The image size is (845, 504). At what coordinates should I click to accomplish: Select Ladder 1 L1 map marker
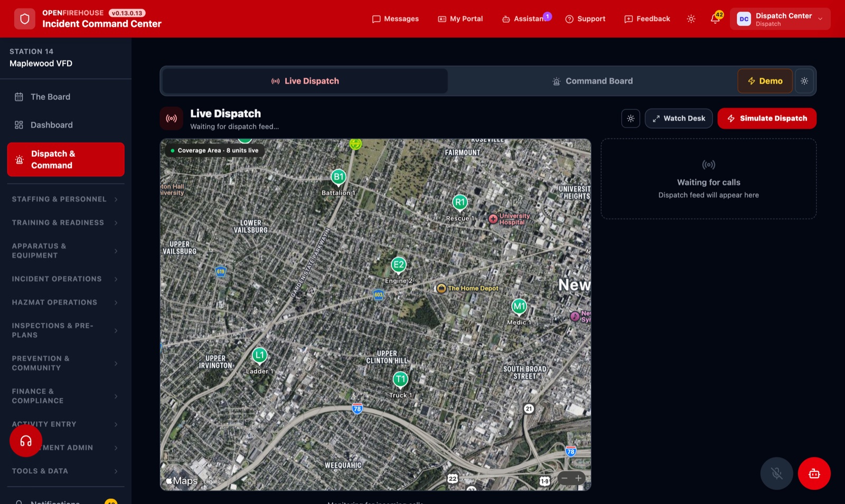click(259, 356)
